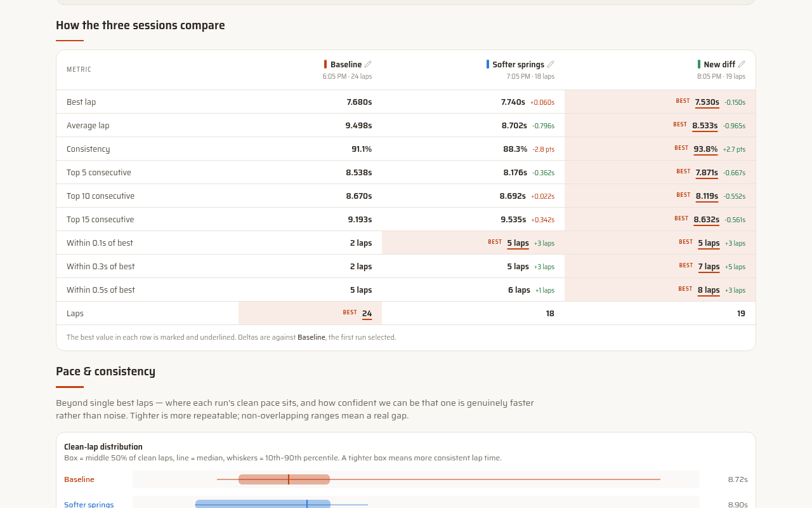The image size is (812, 508).
Task: Click the Baseline box plot bar
Action: click(x=284, y=479)
